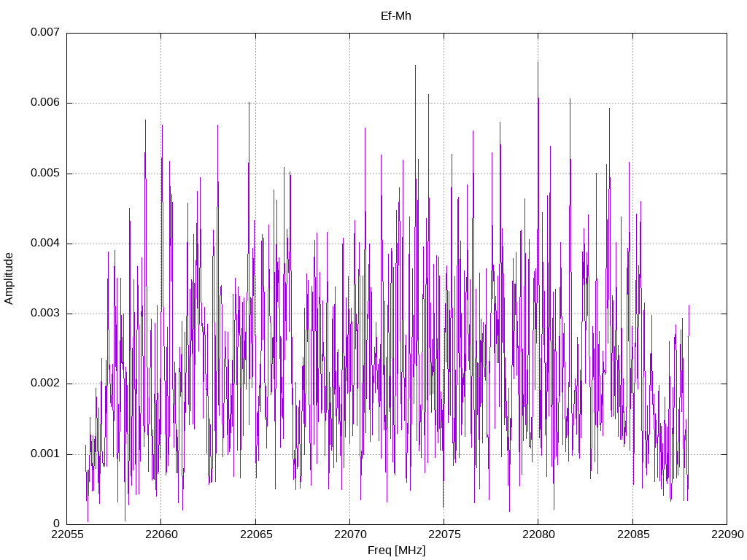This screenshot has width=747, height=560.
Task: Click the y-axis tick value 0
Action: coord(57,524)
